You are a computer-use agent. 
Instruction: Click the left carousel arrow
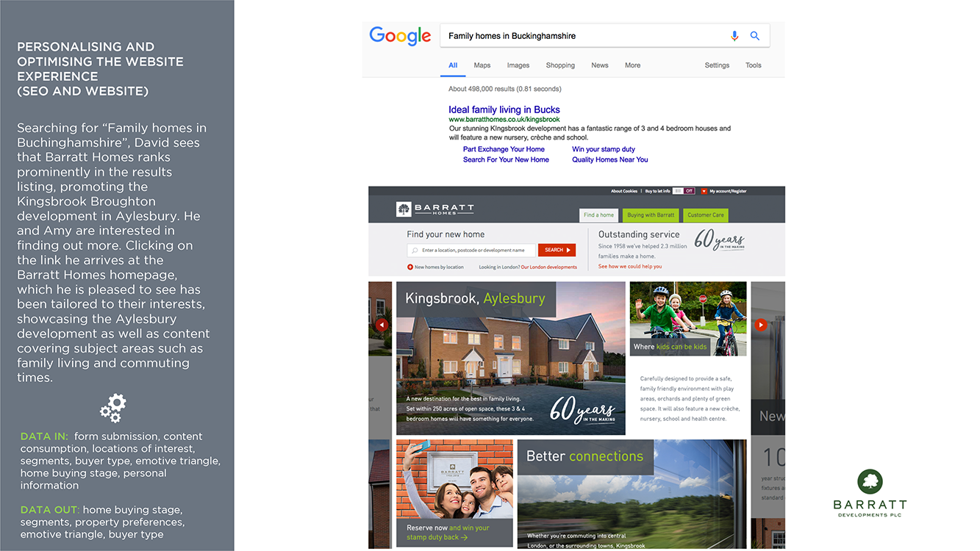[382, 325]
